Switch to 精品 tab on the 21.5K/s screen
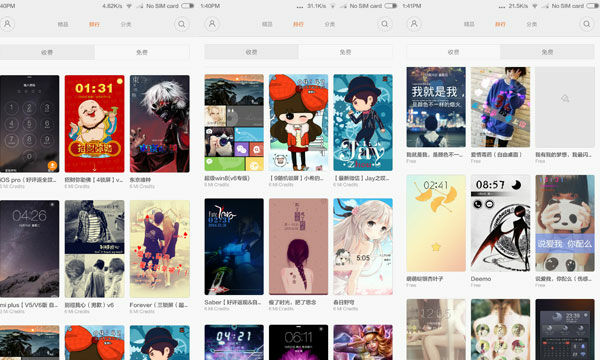This screenshot has height=360, width=600. tap(469, 24)
